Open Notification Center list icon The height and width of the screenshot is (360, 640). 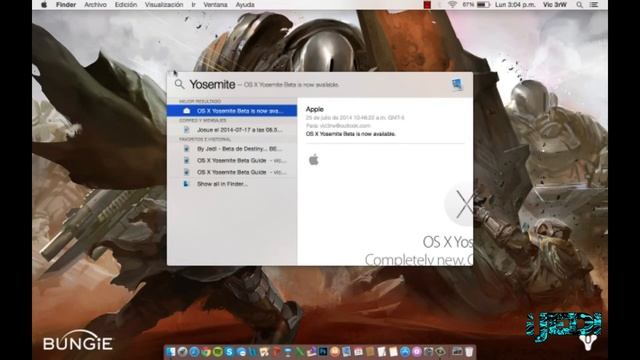pos(594,5)
